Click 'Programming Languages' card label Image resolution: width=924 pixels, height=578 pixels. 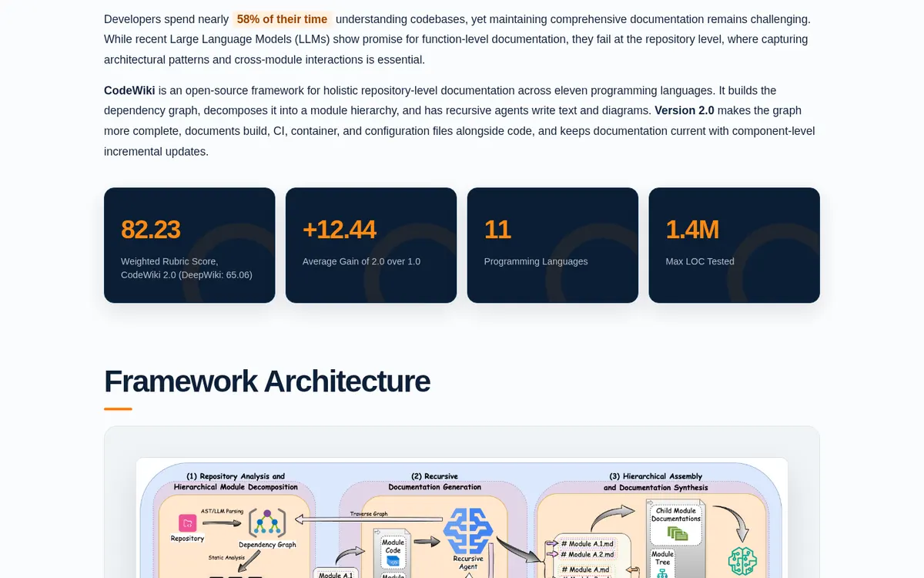tap(536, 261)
